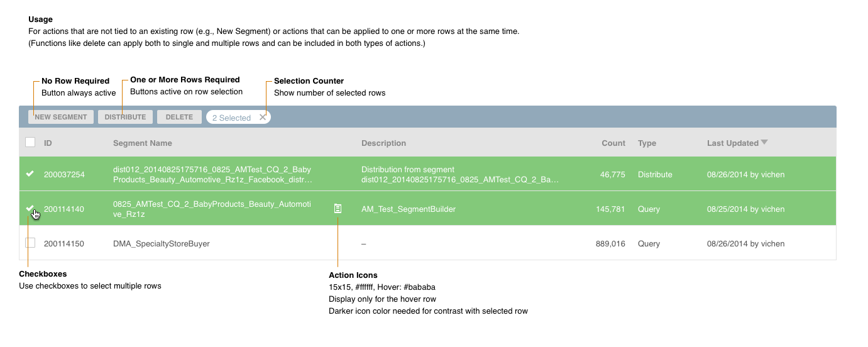
Task: Select ID cell 200037254
Action: pos(64,175)
